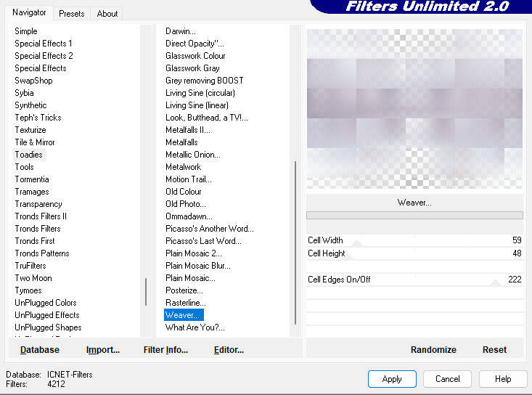Select the Navigator tab

pyautogui.click(x=29, y=12)
